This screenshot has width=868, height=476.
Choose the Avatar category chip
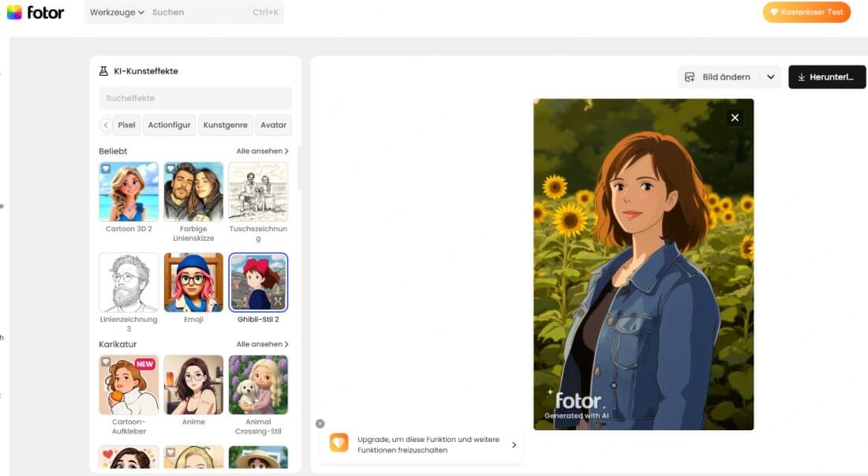click(x=274, y=125)
